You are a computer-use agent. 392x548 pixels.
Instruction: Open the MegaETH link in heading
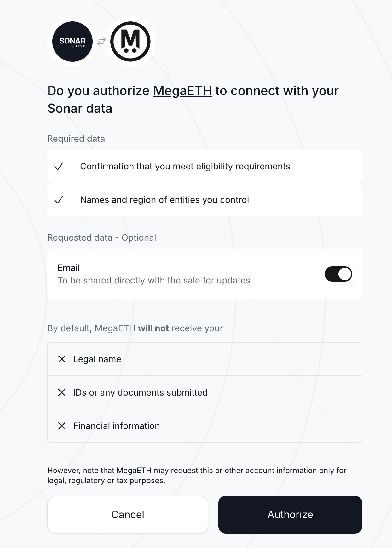click(x=182, y=91)
